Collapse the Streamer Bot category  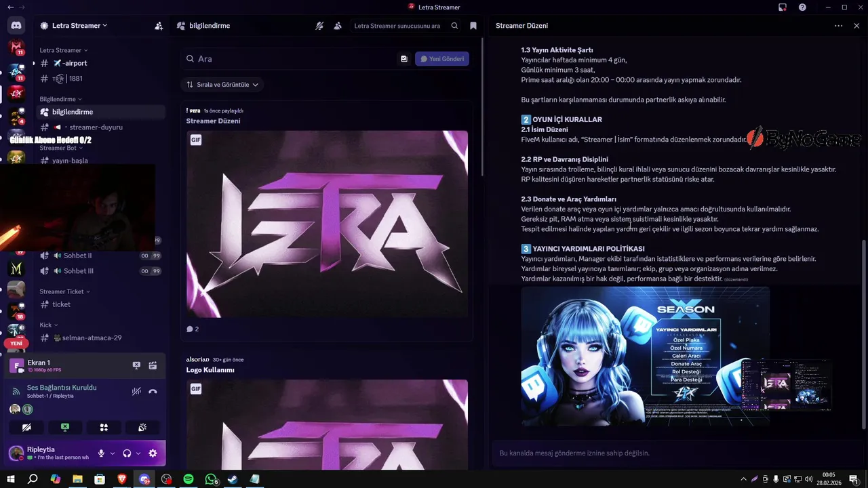[61, 148]
